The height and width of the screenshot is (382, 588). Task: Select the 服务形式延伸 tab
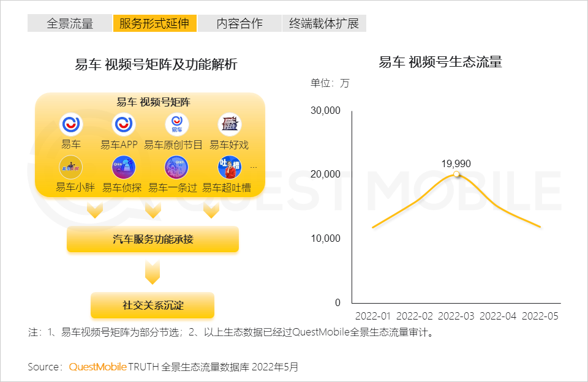click(154, 23)
